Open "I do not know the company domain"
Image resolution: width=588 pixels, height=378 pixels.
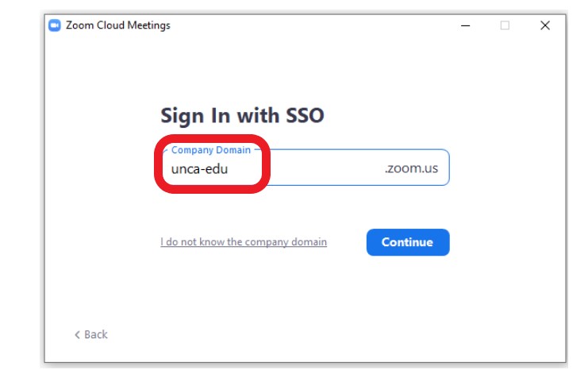244,242
